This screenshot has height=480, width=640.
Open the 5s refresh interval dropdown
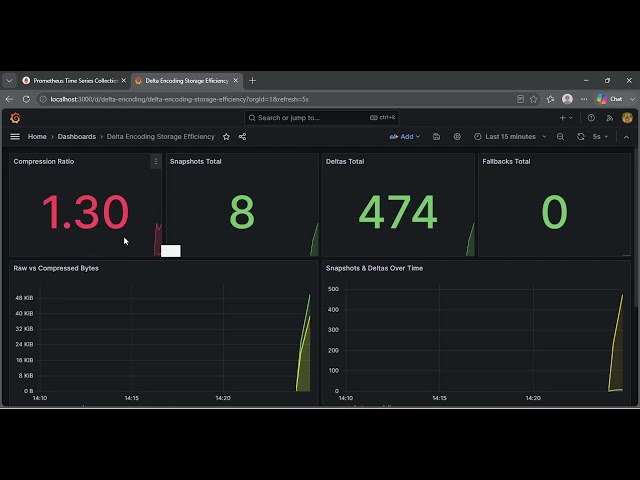(600, 137)
